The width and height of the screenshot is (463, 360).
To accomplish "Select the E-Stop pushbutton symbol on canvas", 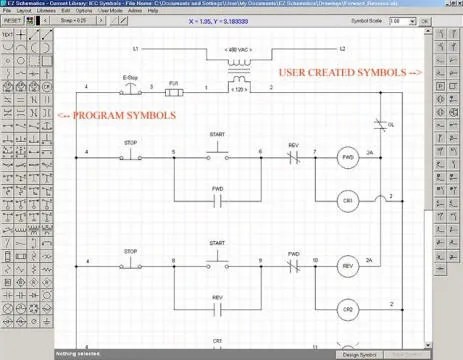I will pos(130,89).
